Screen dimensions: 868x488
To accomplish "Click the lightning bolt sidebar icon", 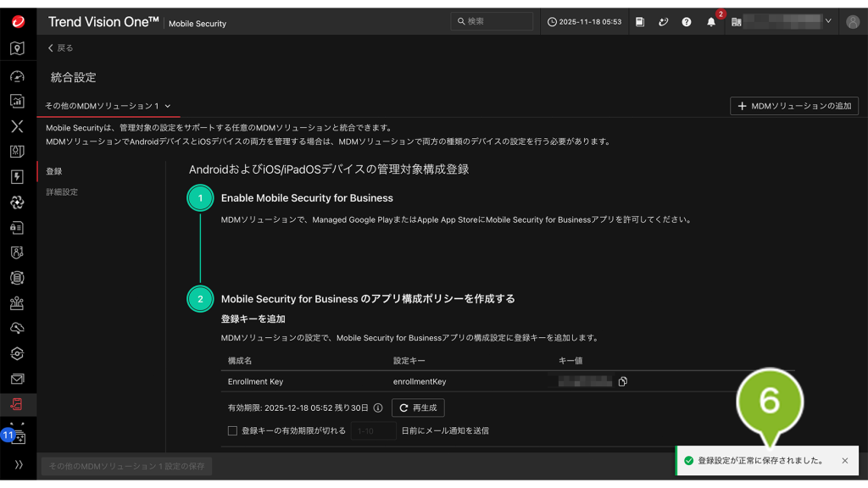I will point(18,177).
